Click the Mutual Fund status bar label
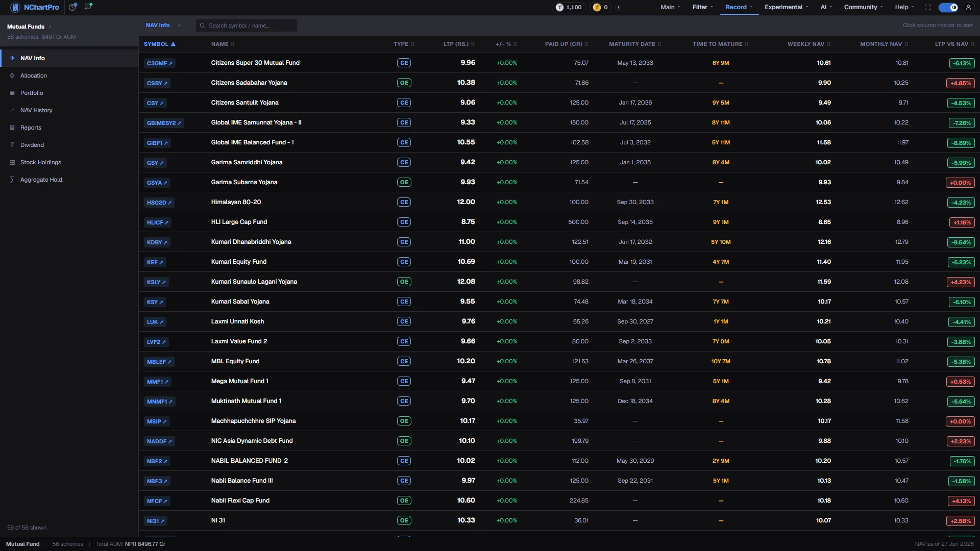 coord(22,544)
